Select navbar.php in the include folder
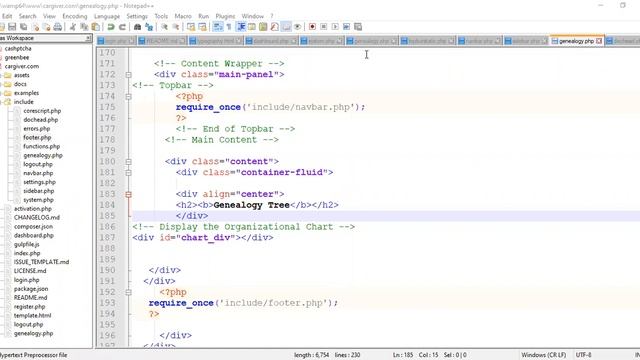This screenshot has height=360, width=640. (38, 173)
